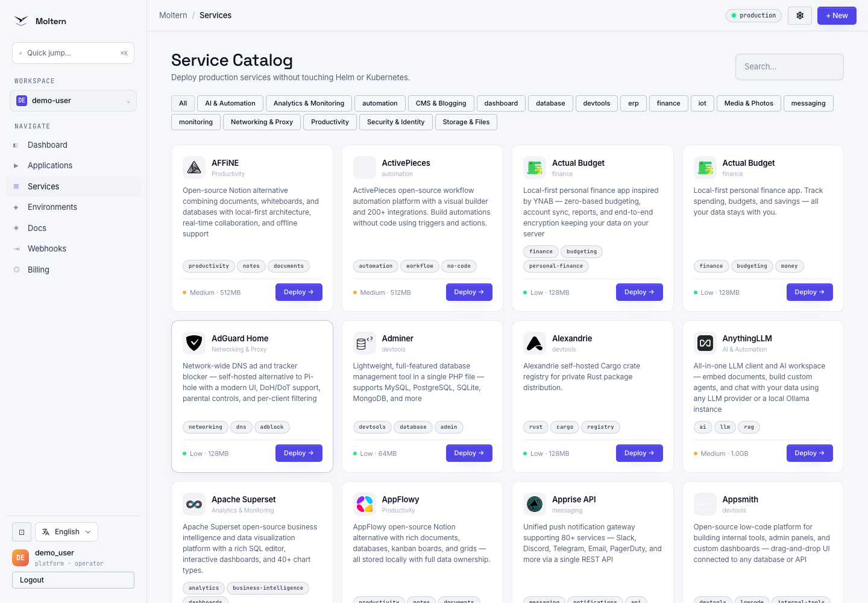Filter by Media & Photos category
This screenshot has width=868, height=603.
click(749, 104)
